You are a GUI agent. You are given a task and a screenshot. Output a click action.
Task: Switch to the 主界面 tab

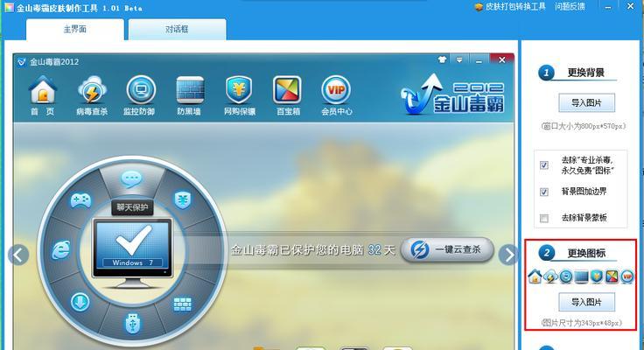click(x=74, y=29)
